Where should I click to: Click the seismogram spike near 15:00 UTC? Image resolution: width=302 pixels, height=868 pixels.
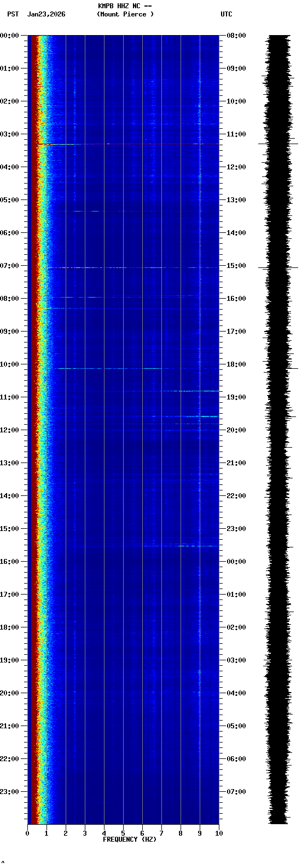(x=278, y=268)
